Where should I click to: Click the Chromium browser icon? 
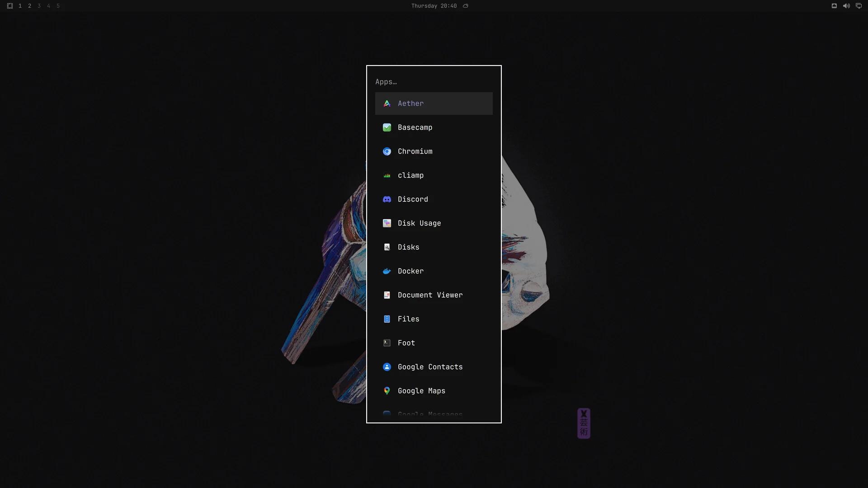(x=387, y=151)
